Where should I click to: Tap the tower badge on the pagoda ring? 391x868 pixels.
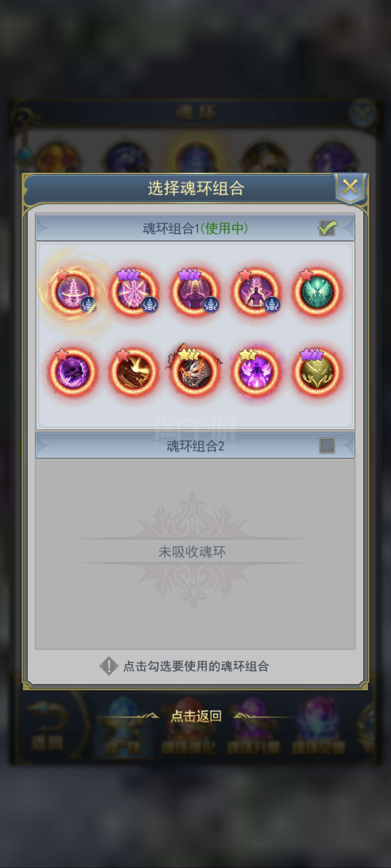(89, 305)
